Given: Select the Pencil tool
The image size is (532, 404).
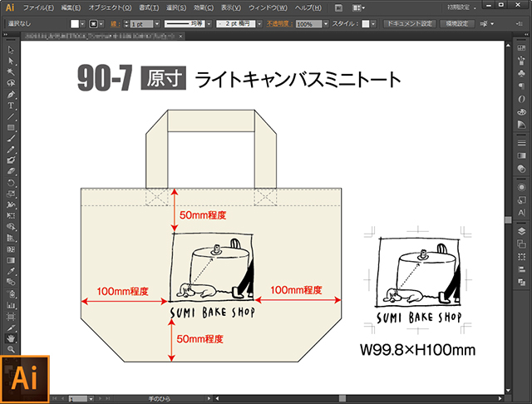Looking at the screenshot, I should click(11, 150).
